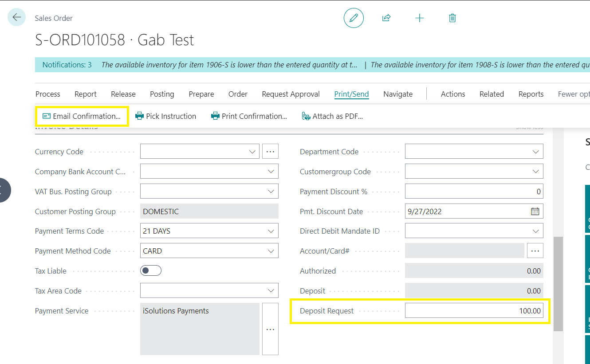Choose Attach as PDF action

coord(332,116)
